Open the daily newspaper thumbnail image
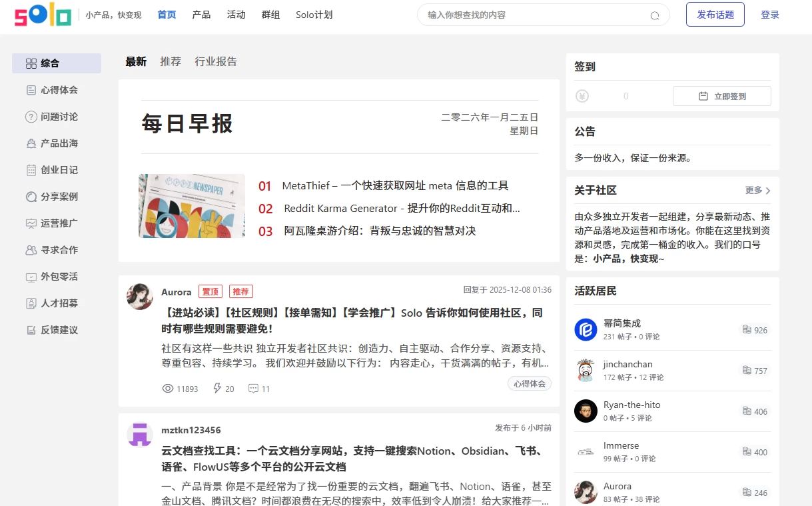The width and height of the screenshot is (812, 506). [x=192, y=206]
